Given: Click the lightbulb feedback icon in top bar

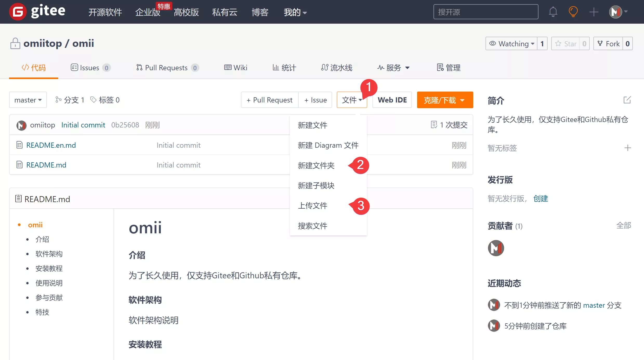Looking at the screenshot, I should point(573,12).
